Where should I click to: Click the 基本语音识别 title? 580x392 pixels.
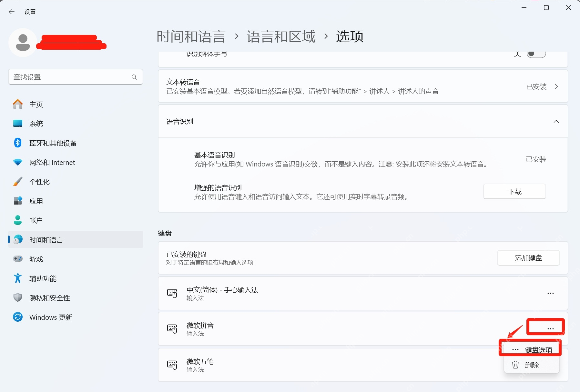click(x=214, y=155)
